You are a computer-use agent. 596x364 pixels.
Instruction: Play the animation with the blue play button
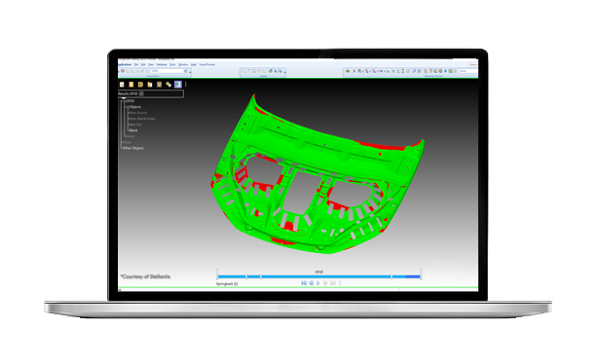(x=318, y=283)
